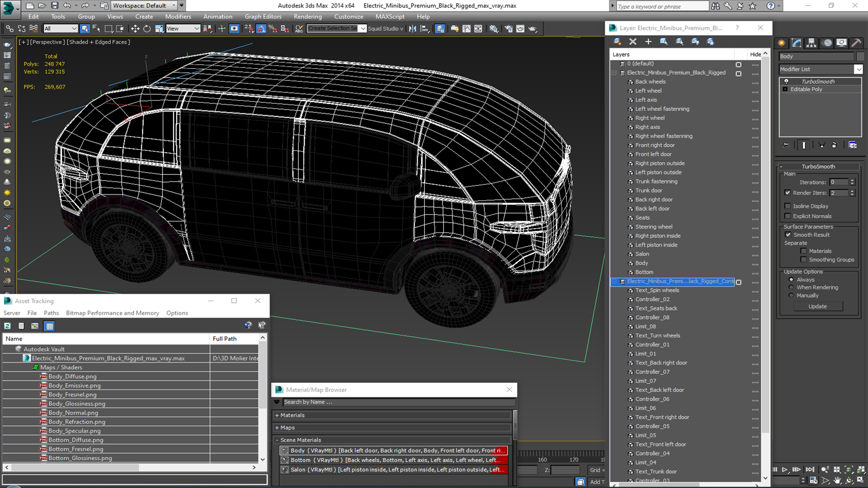
Task: Click Search by Name field
Action: click(x=399, y=402)
